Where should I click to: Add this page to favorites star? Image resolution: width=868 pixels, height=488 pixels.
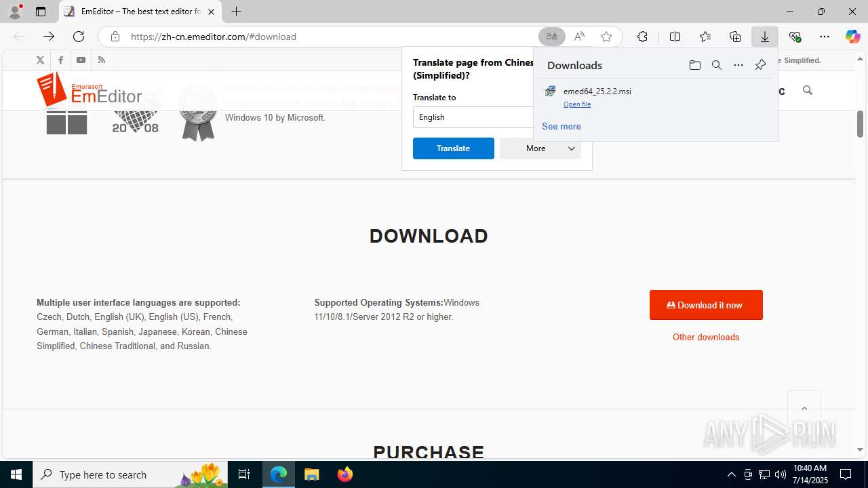point(606,37)
